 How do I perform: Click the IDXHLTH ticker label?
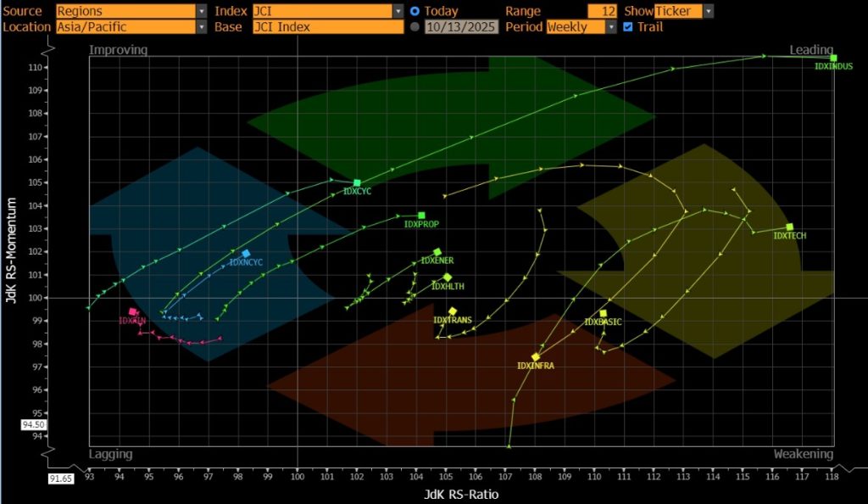click(x=448, y=287)
